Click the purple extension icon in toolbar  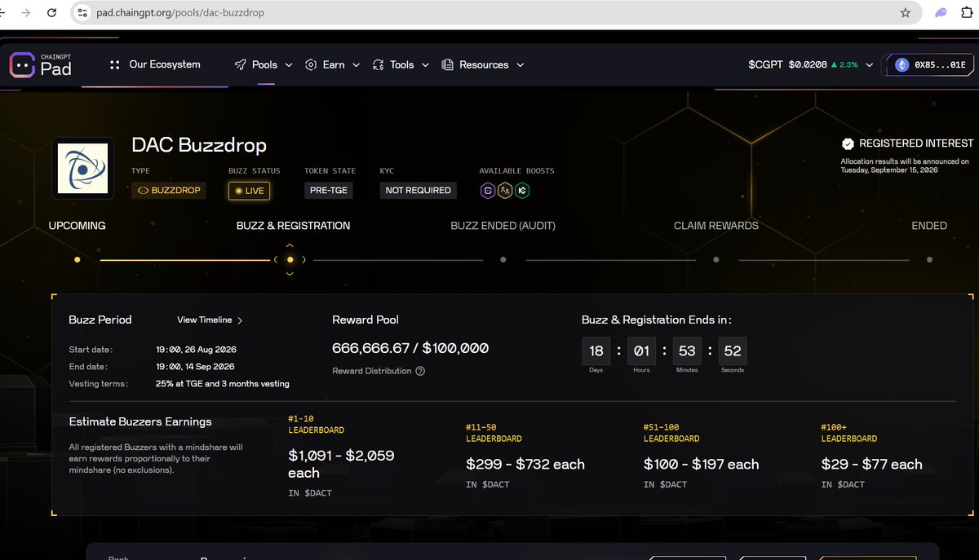point(941,13)
